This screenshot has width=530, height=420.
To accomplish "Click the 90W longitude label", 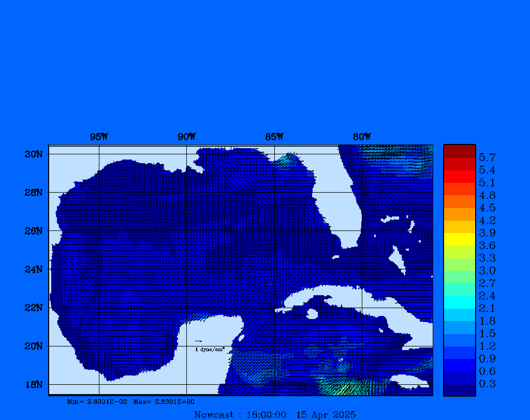I will (x=186, y=137).
